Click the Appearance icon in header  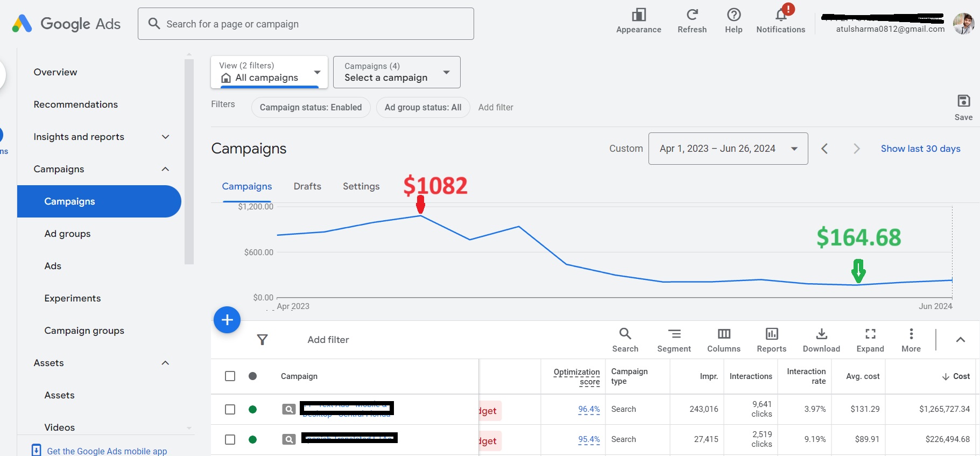[x=638, y=15]
